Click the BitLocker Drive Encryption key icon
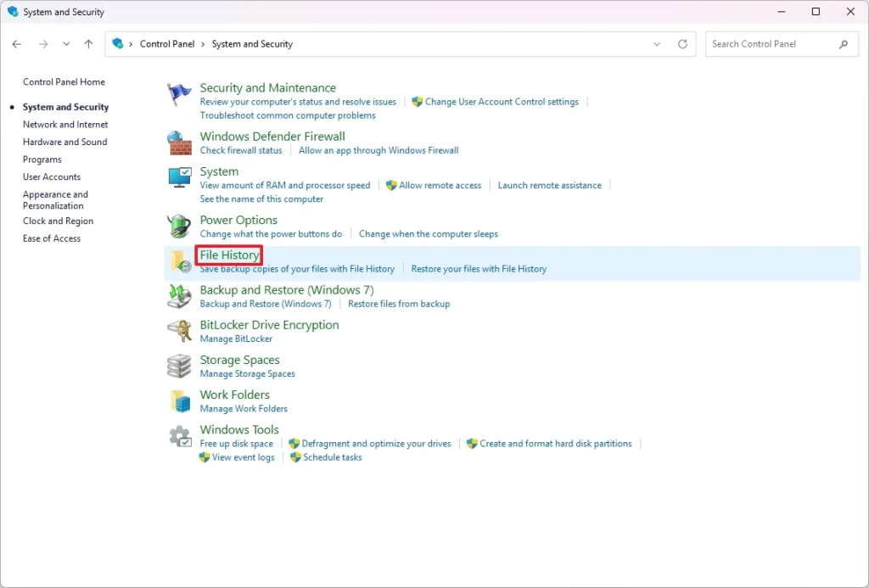869x588 pixels. [179, 331]
